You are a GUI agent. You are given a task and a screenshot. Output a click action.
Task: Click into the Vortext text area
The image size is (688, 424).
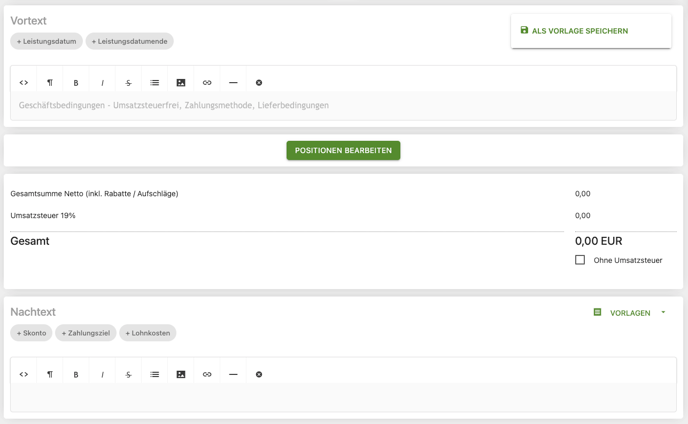[343, 105]
